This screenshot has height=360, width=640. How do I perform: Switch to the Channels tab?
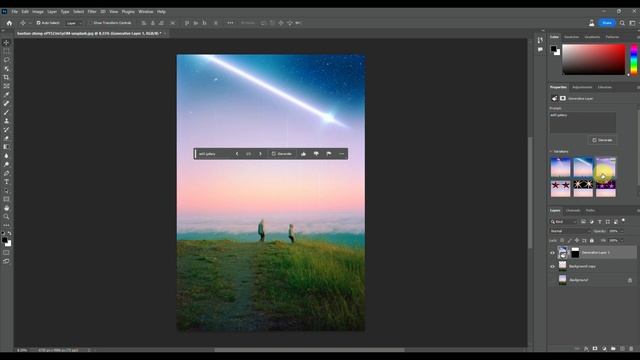coord(573,211)
